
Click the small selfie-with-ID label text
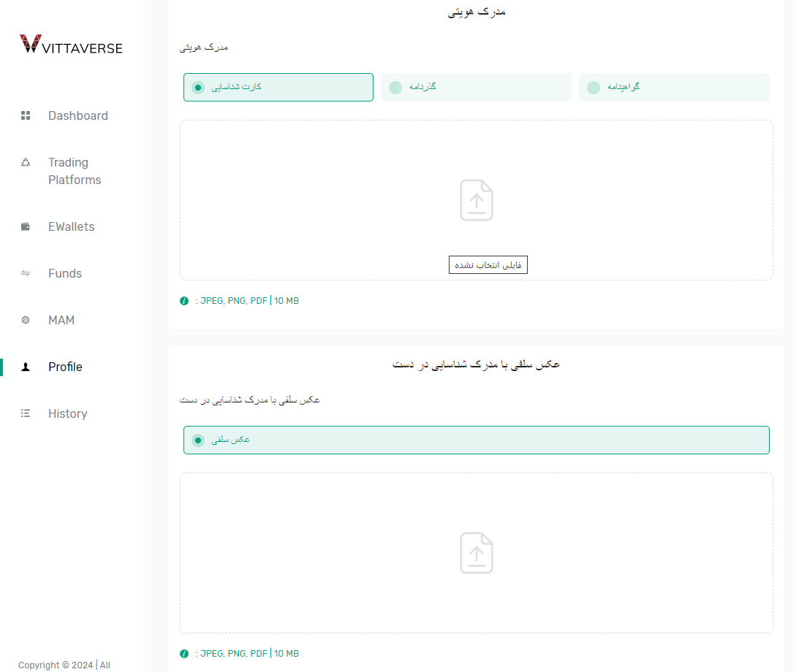[x=249, y=400]
